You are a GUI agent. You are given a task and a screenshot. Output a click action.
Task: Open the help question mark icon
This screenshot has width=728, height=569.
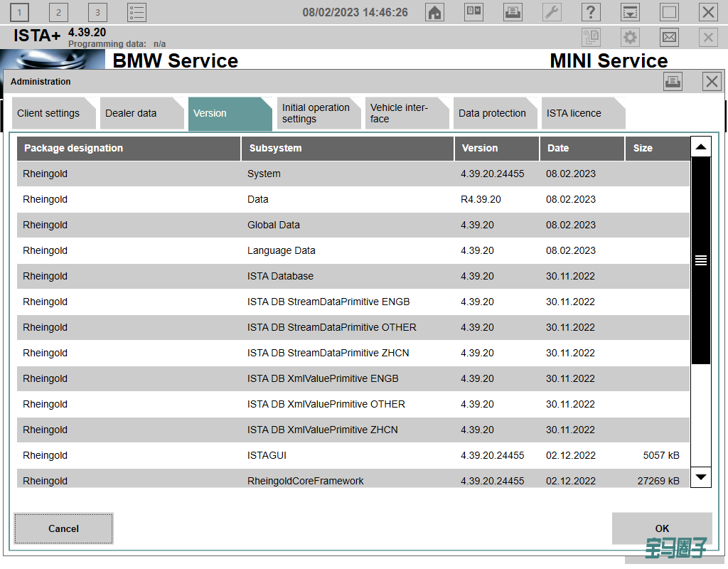pyautogui.click(x=591, y=12)
